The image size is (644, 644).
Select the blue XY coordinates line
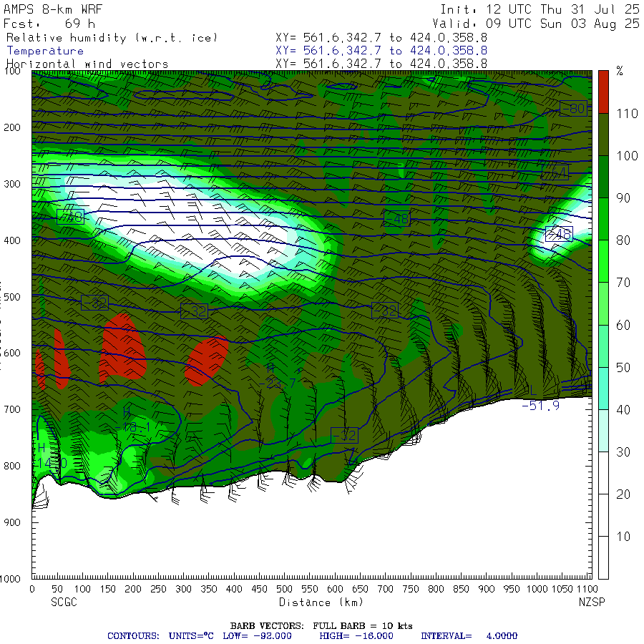pos(381,51)
